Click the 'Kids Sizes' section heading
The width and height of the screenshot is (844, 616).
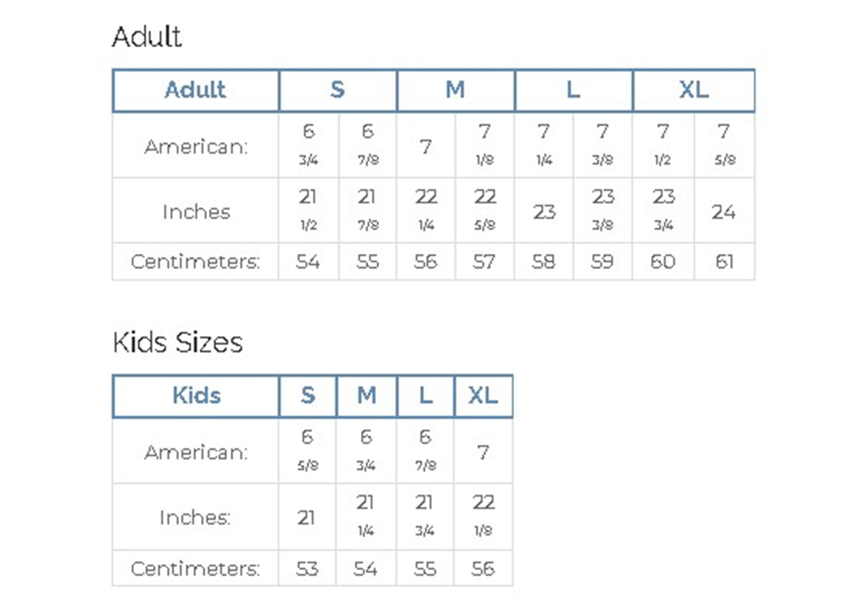[177, 342]
